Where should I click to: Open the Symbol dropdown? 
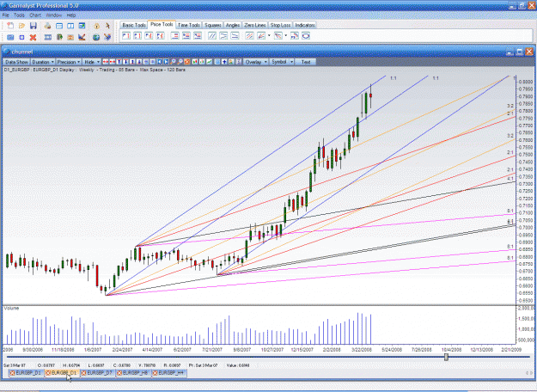282,62
